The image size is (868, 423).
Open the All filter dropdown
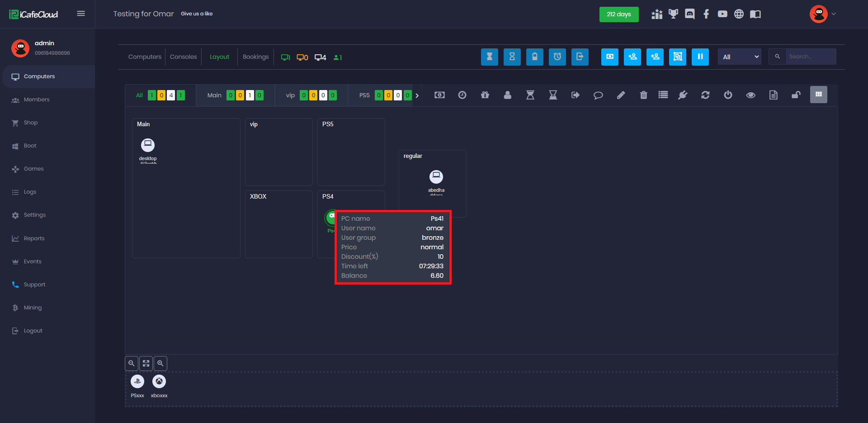click(739, 57)
